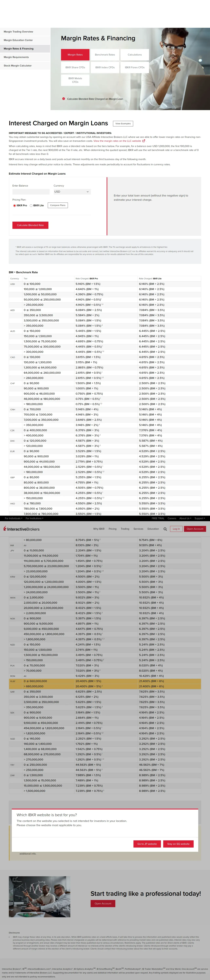Open Stock Margin Calculator in sidebar
Image resolution: width=210 pixels, height=980 pixels.
[x=25, y=66]
